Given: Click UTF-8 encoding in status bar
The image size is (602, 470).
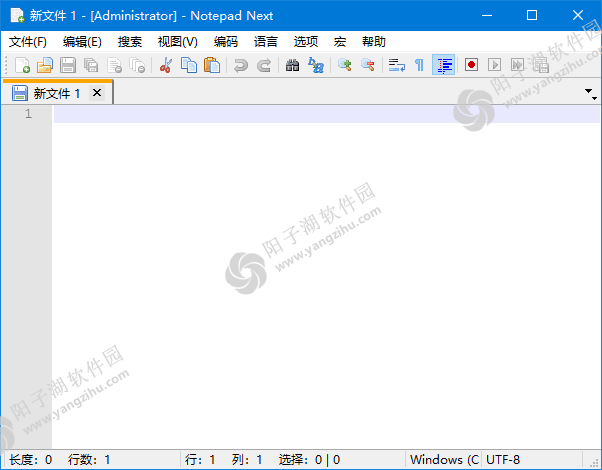Looking at the screenshot, I should click(503, 460).
